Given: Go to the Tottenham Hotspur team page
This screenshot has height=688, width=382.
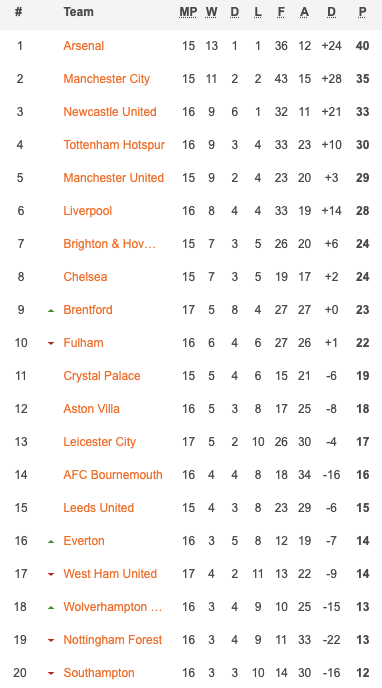Looking at the screenshot, I should point(114,145).
